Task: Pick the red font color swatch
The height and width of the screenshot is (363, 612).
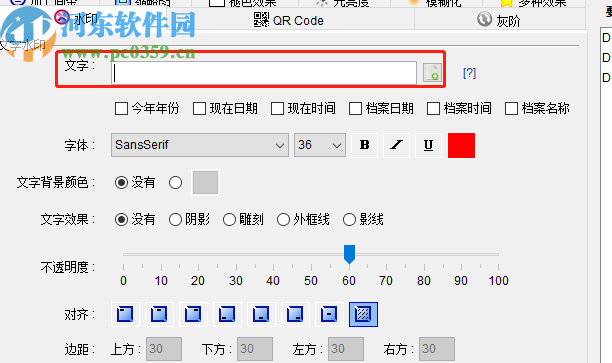Action: point(461,145)
